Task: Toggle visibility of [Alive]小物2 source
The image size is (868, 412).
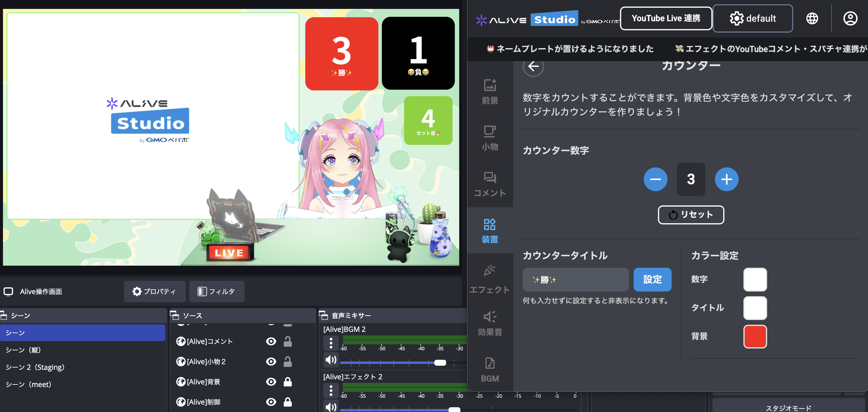Action: pos(271,362)
